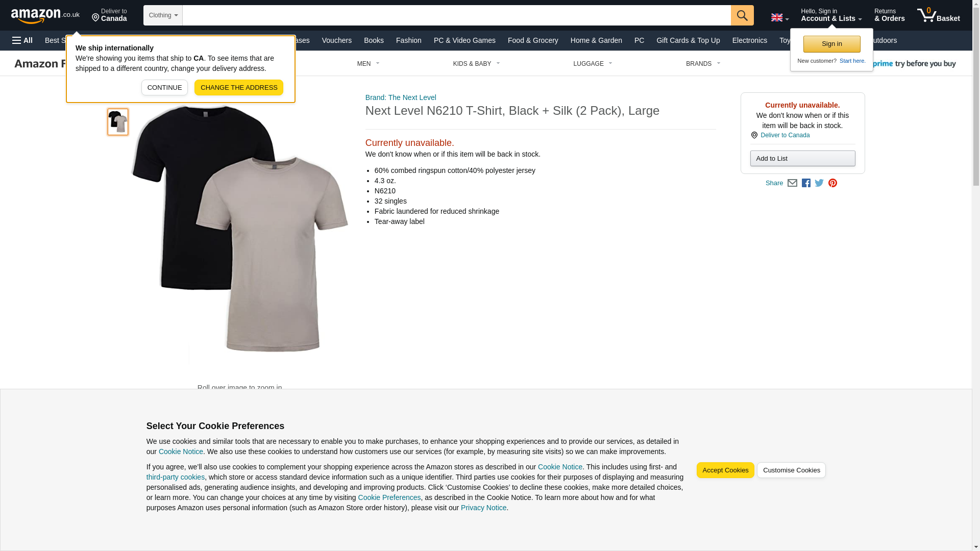Image resolution: width=980 pixels, height=551 pixels.
Task: Share the product via email icon
Action: tap(792, 183)
